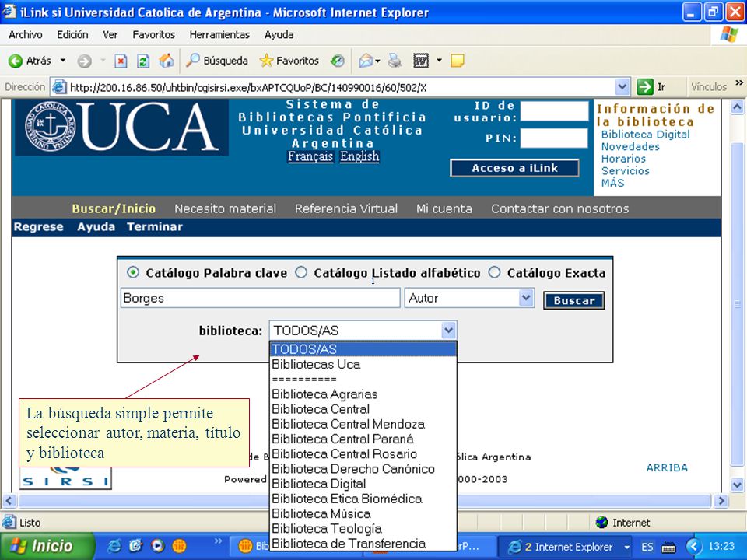Screen dimensions: 747x560
Task: Click the ES language indicator
Action: (x=647, y=547)
